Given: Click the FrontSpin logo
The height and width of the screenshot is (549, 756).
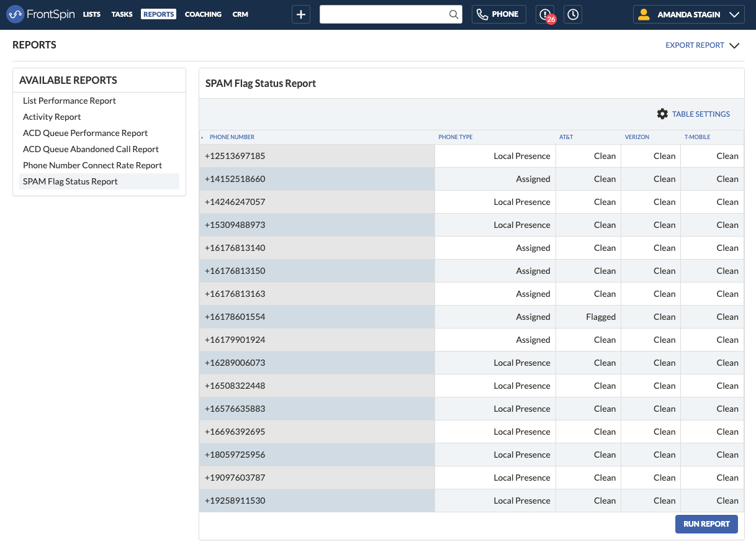Looking at the screenshot, I should pos(40,14).
